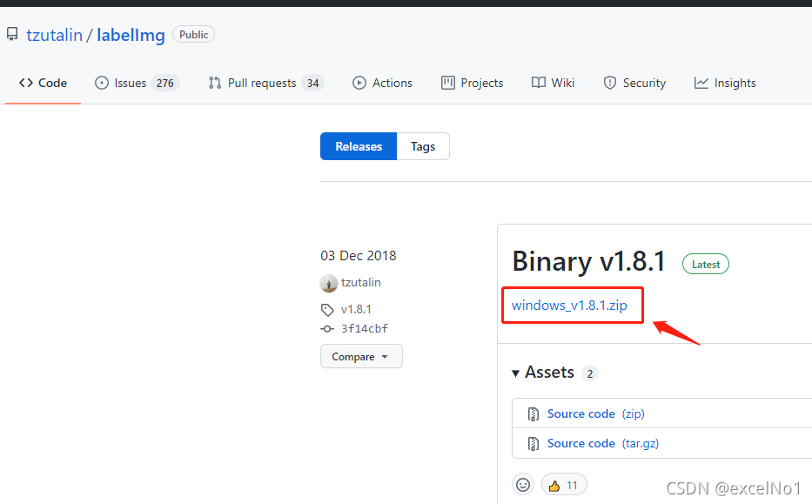Download Source code (zip)
Screen dimensions: 812x504
click(595, 413)
